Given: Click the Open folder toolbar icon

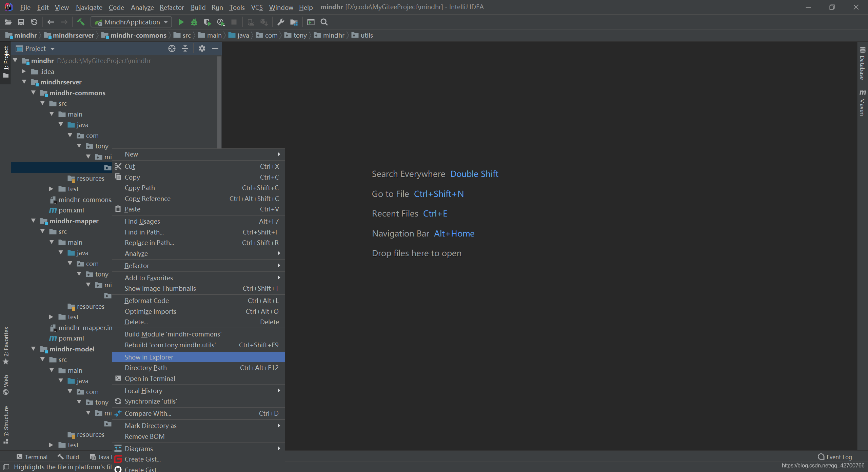Looking at the screenshot, I should [x=8, y=22].
